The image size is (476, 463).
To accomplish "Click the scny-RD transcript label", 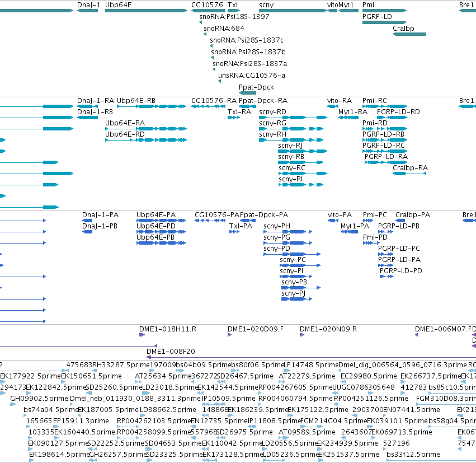I will tap(272, 112).
